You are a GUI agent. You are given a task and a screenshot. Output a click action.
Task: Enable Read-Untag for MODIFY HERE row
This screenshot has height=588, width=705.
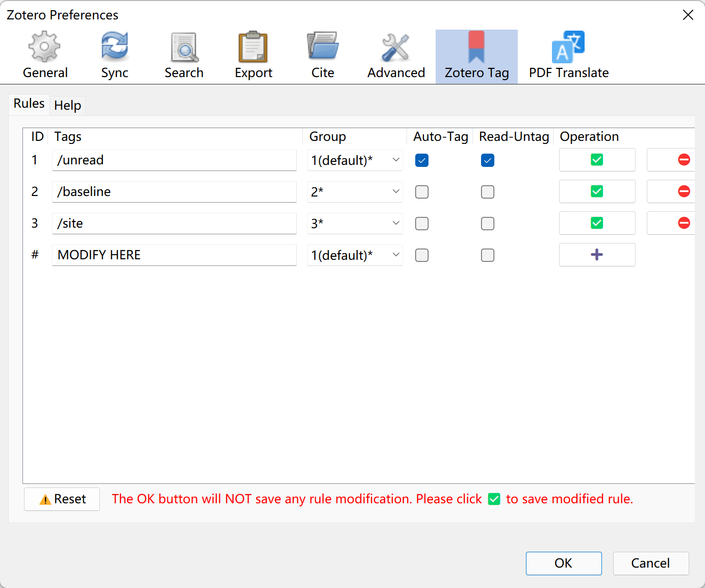[488, 255]
